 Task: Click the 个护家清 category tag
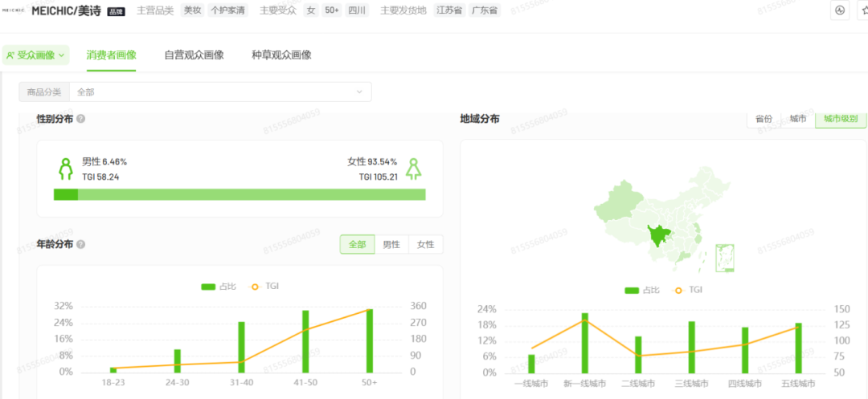[x=228, y=10]
